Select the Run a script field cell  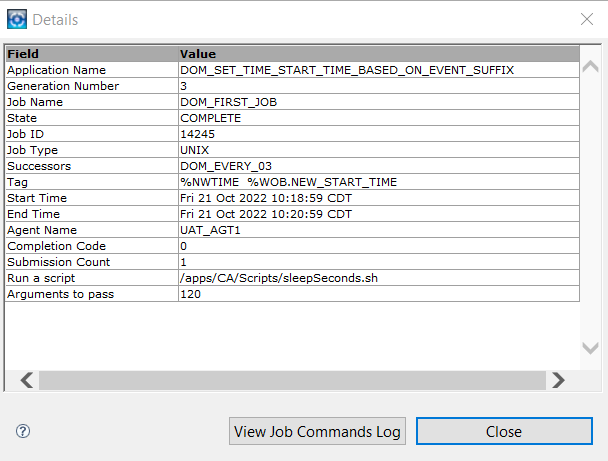pos(92,278)
